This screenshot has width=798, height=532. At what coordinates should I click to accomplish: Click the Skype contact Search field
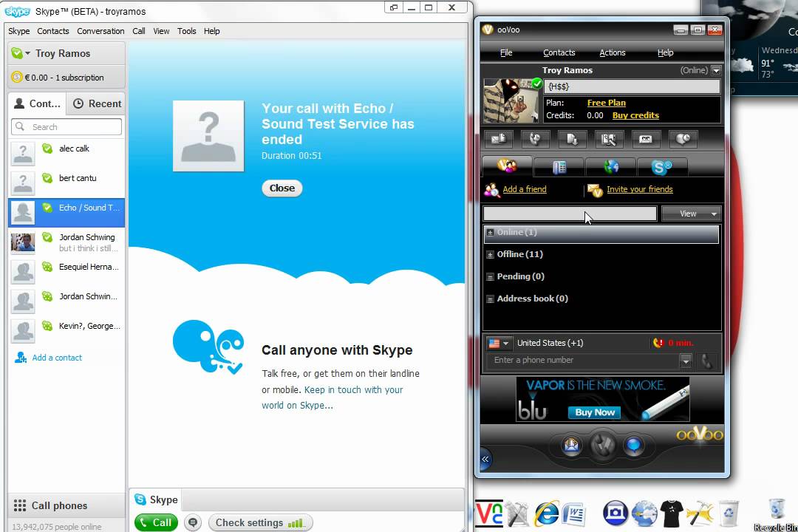click(x=66, y=127)
